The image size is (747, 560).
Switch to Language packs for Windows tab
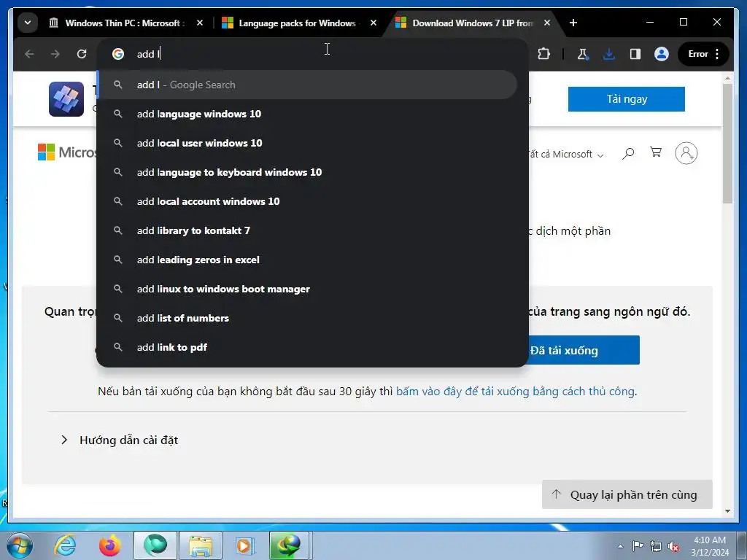(x=299, y=23)
